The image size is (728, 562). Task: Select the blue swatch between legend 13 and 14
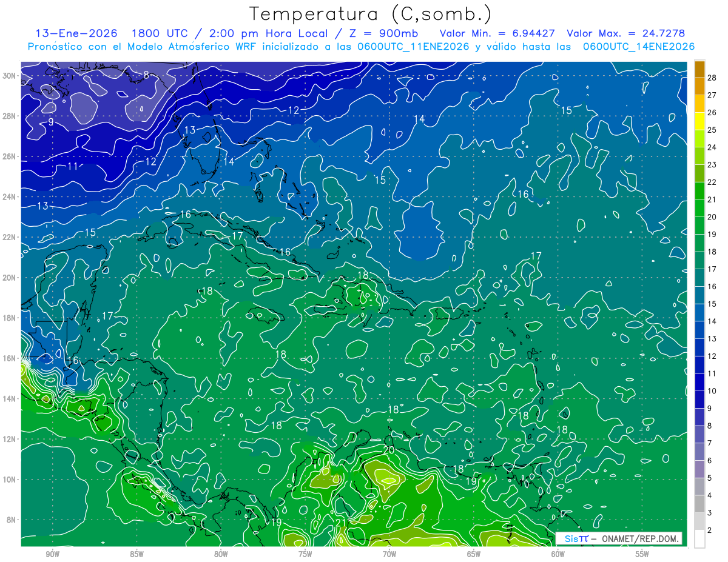(x=700, y=330)
